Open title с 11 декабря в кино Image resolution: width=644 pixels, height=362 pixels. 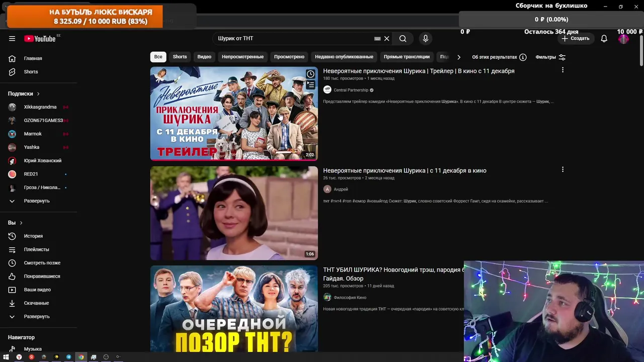[405, 170]
